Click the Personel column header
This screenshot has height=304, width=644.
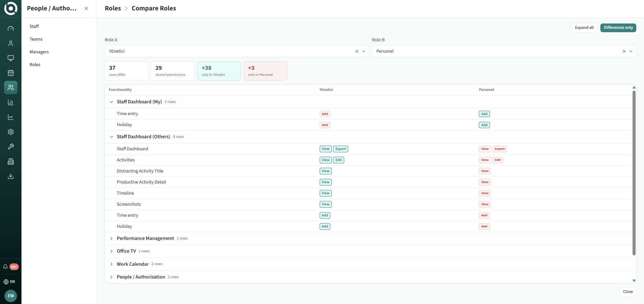coord(487,90)
